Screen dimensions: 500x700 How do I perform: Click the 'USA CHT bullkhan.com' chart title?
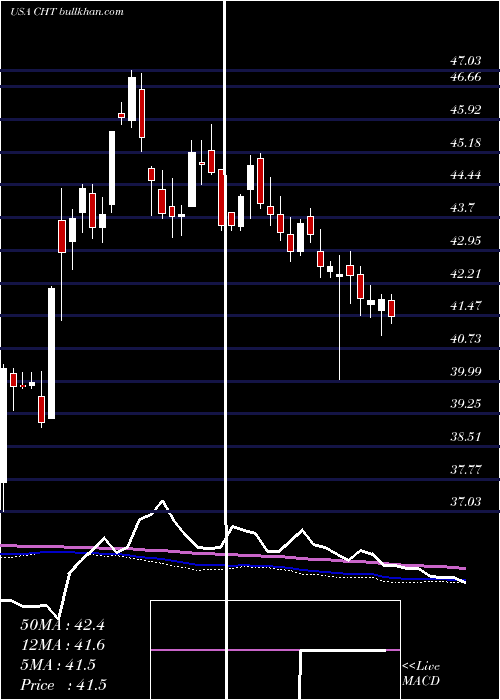(67, 12)
